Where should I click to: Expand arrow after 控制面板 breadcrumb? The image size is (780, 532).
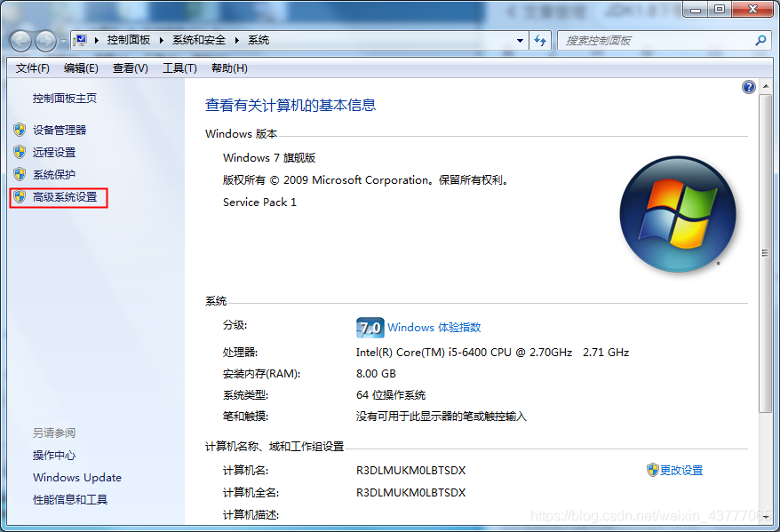161,40
